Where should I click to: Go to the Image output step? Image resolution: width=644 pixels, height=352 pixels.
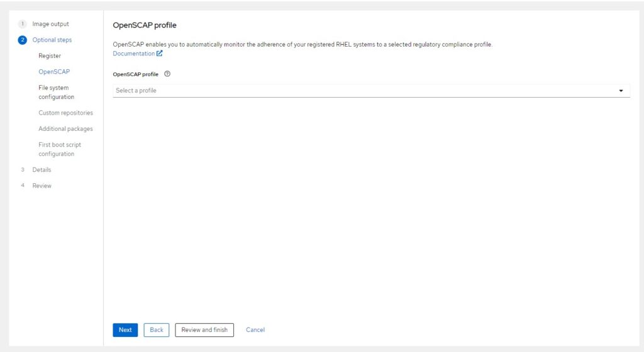[x=50, y=24]
